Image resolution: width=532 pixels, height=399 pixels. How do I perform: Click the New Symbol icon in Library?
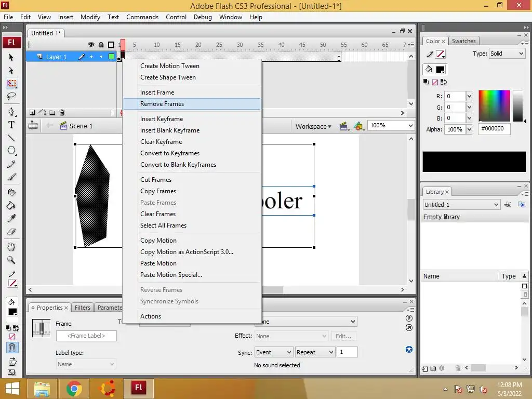click(x=425, y=368)
